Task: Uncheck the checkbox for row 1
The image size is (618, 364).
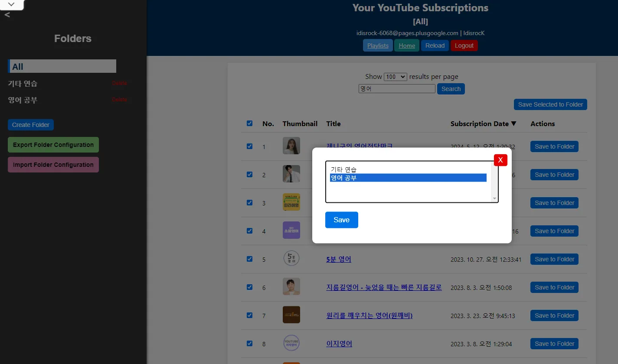Action: (249, 146)
